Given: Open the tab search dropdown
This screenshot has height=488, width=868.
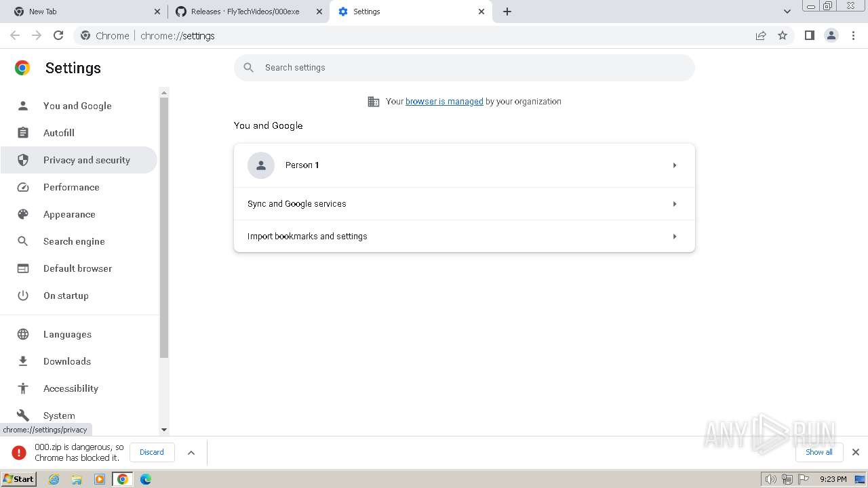Looking at the screenshot, I should [787, 12].
